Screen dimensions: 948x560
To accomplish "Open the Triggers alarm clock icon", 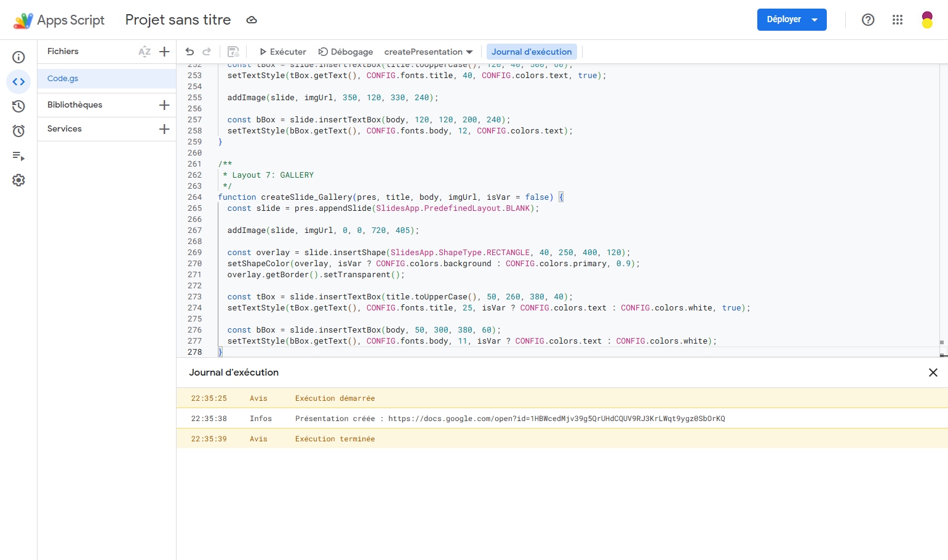I will coord(18,131).
